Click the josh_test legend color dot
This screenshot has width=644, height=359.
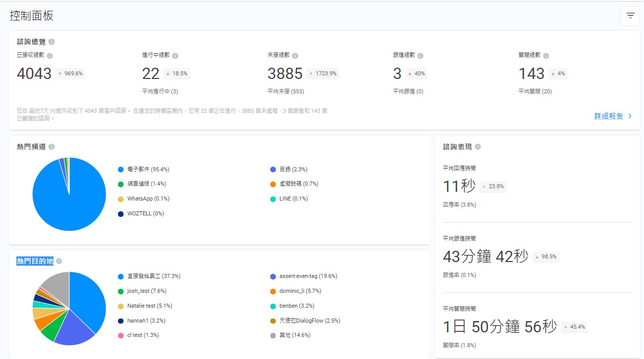121,291
